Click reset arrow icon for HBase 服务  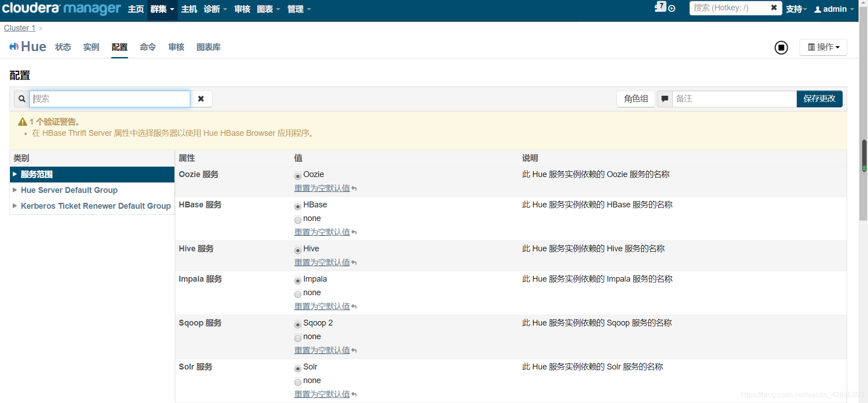point(354,232)
